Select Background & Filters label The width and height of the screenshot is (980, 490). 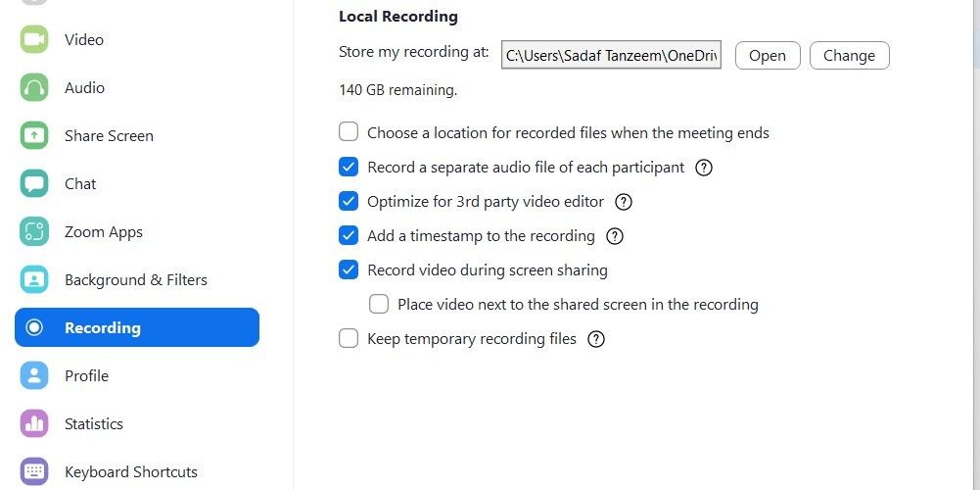click(x=136, y=279)
